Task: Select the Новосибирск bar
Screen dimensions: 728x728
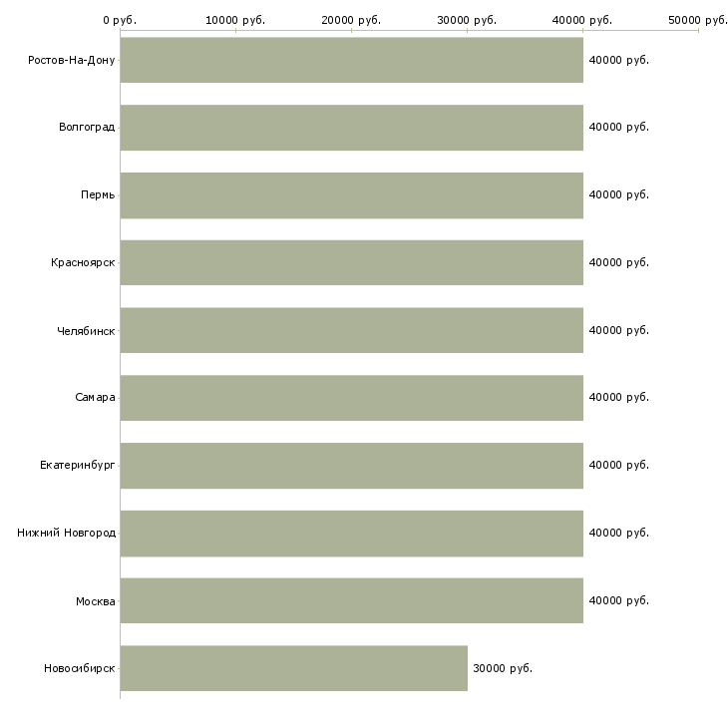Action: click(293, 668)
